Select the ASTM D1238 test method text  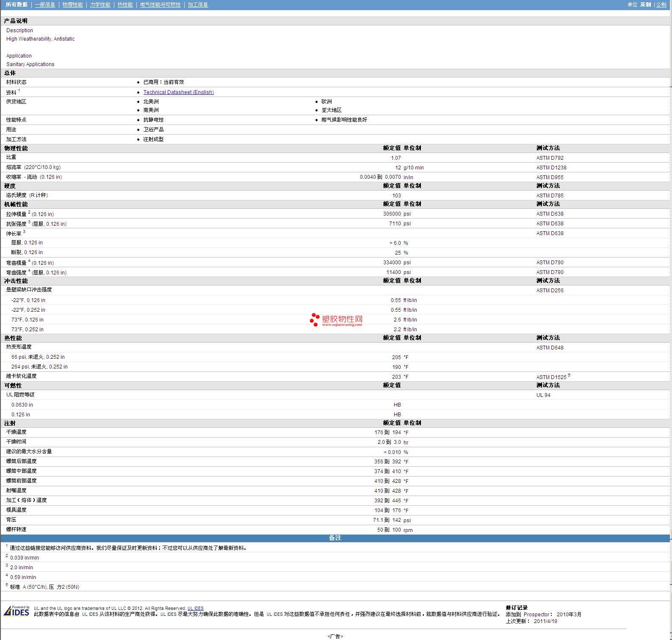[x=551, y=168]
